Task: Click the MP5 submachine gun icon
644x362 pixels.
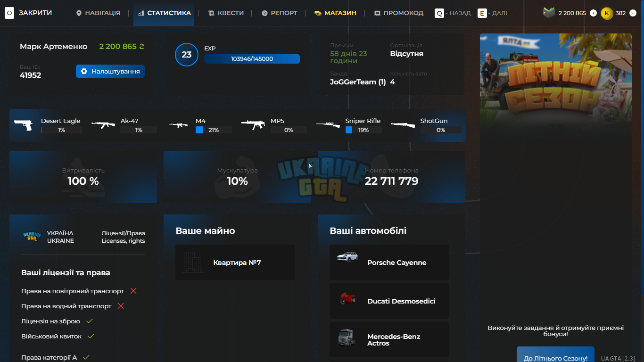Action: [253, 125]
